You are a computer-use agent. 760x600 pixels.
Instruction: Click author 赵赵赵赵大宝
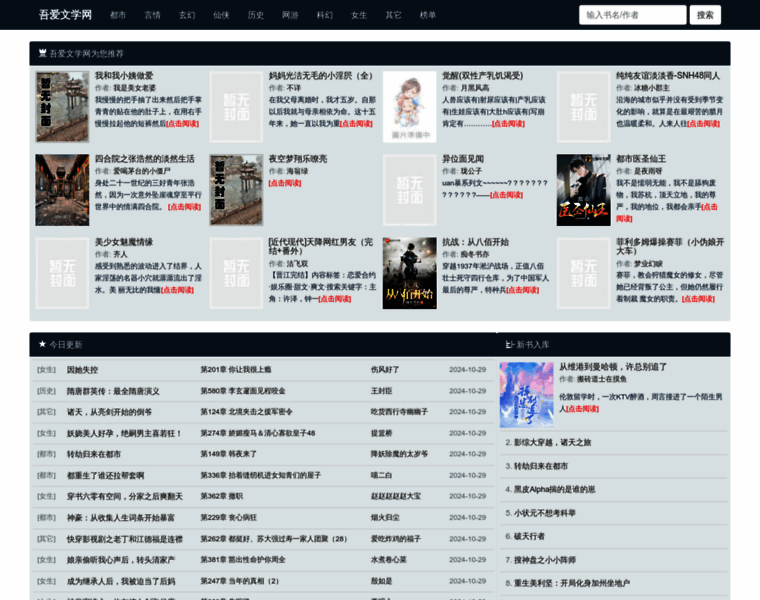[x=396, y=496]
